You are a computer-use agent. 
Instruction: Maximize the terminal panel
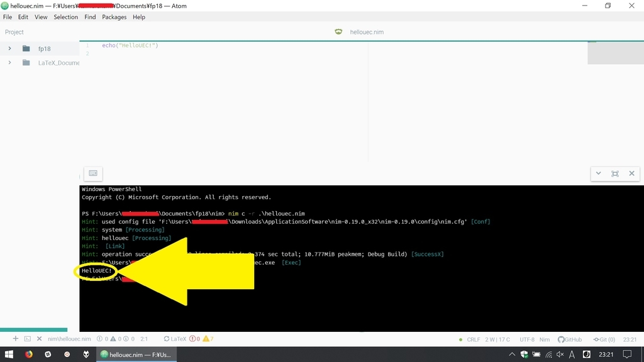(x=615, y=173)
